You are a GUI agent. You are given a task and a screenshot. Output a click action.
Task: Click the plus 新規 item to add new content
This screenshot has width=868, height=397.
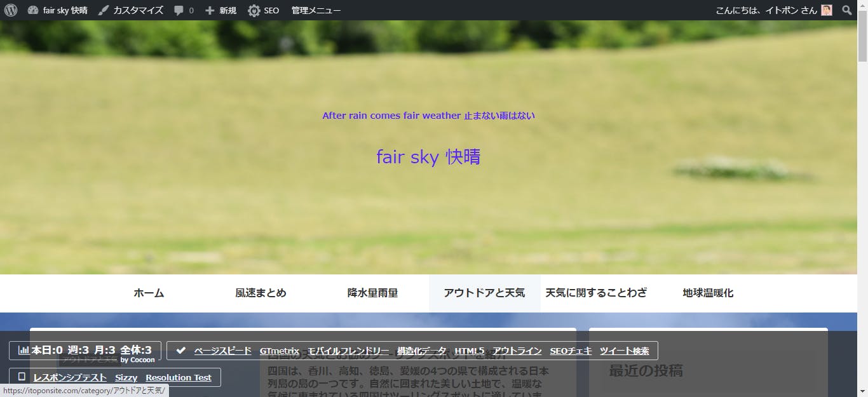(x=221, y=10)
